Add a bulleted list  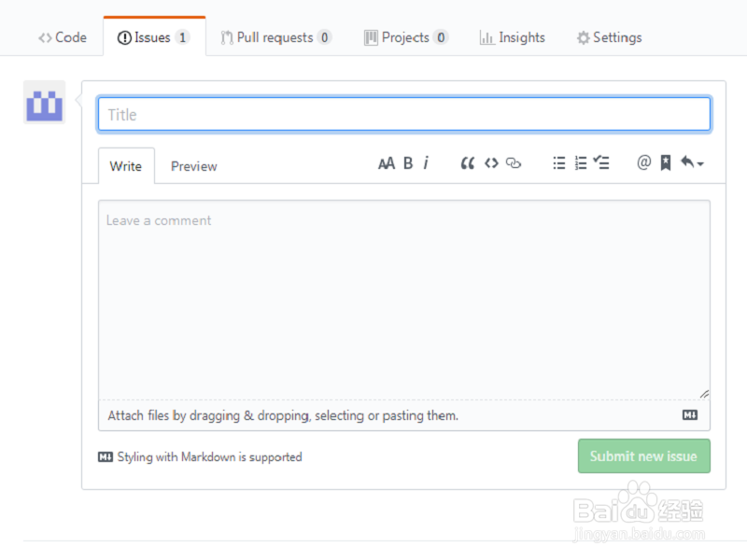(x=559, y=162)
